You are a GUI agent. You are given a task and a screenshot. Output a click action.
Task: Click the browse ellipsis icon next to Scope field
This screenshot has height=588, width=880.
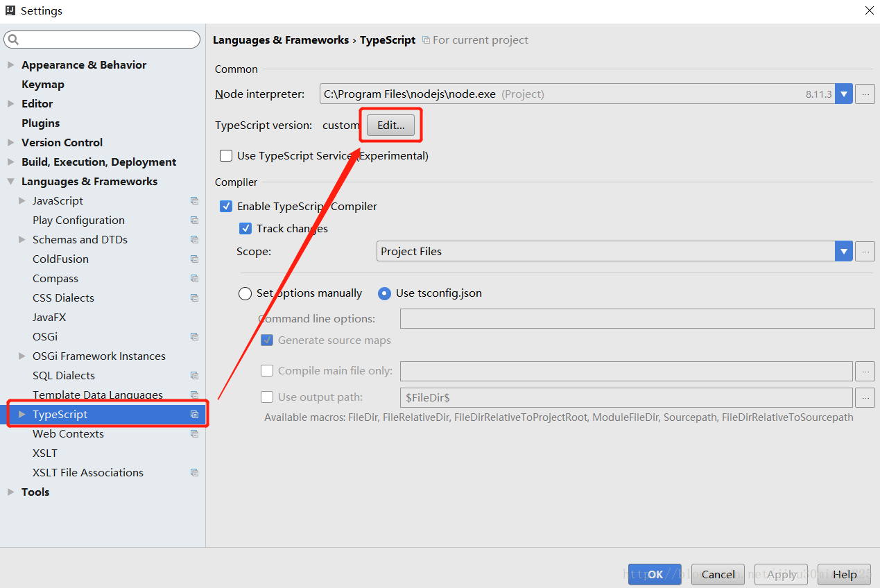pos(865,251)
